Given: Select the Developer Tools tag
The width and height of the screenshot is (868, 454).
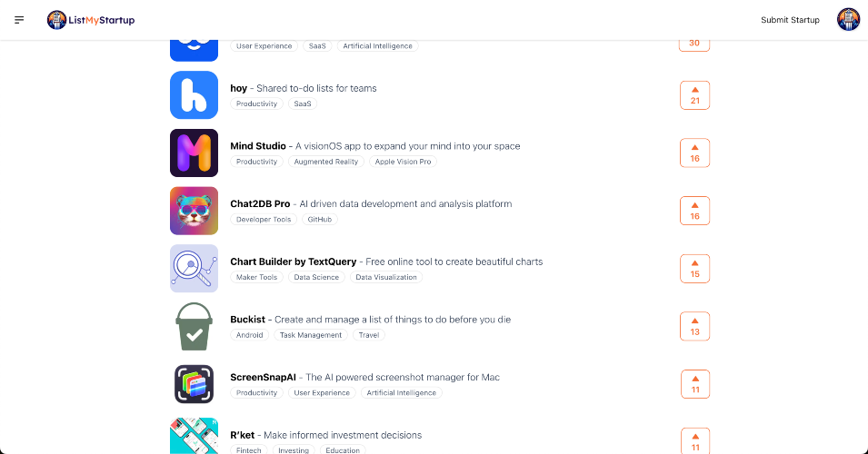Looking at the screenshot, I should 264,220.
